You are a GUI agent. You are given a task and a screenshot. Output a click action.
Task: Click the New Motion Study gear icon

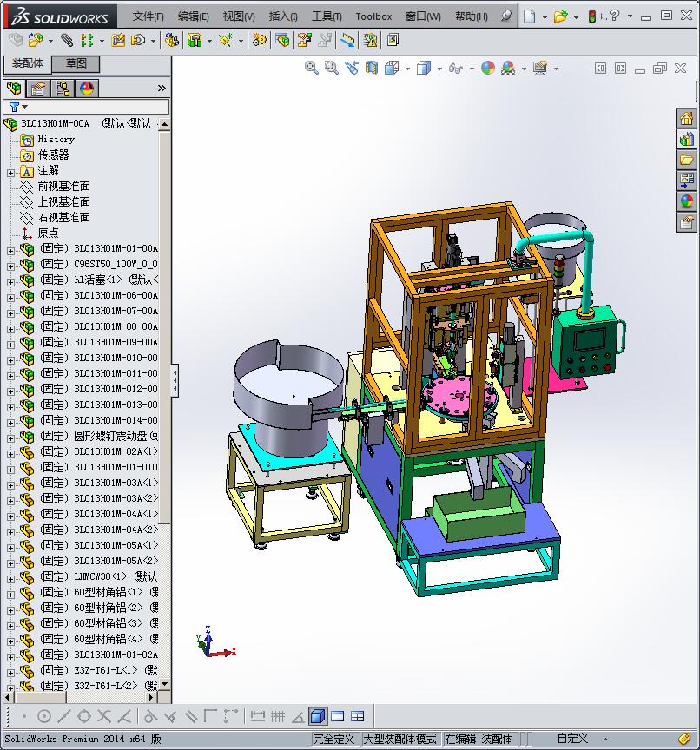click(x=260, y=41)
